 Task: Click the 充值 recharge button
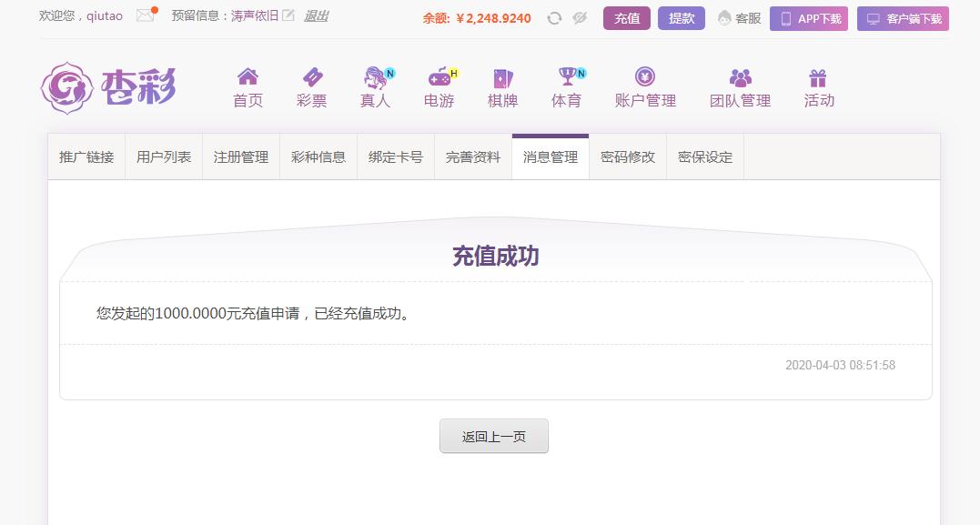click(627, 19)
